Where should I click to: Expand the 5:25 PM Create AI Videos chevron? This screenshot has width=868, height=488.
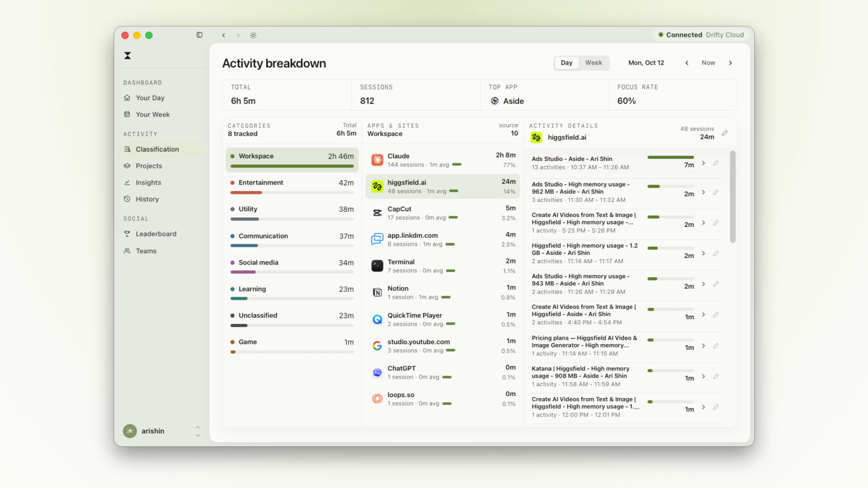(703, 223)
